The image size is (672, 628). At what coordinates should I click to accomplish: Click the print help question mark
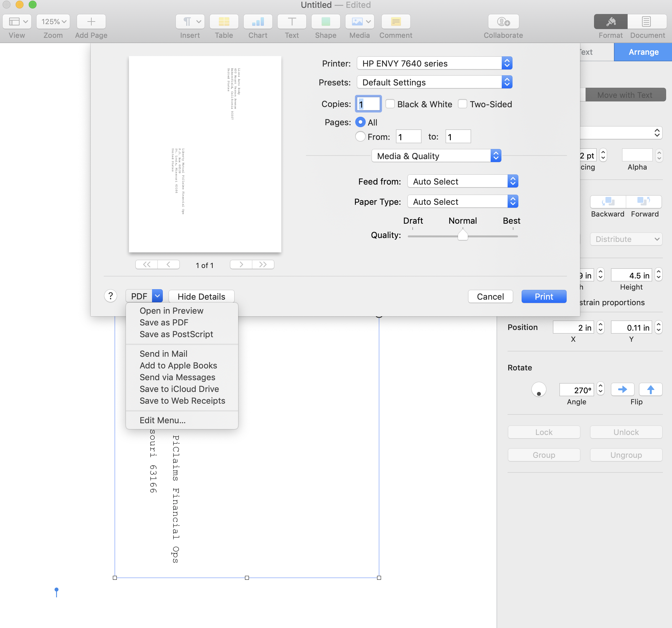click(x=111, y=296)
